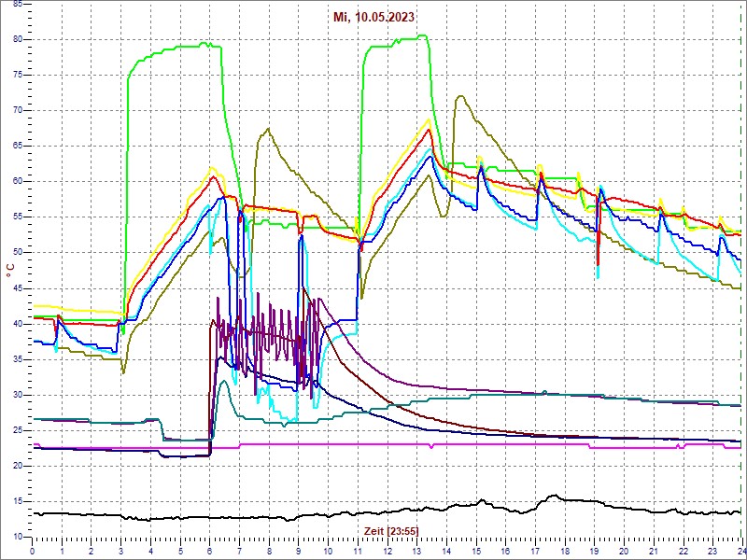Click the 'Zeit [23:55]' time axis label

tap(391, 530)
